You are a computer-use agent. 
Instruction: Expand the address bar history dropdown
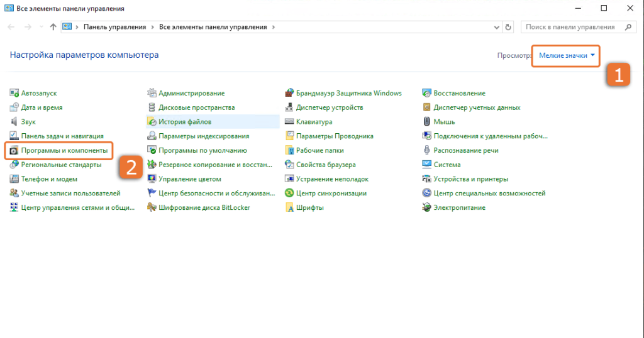pyautogui.click(x=496, y=27)
